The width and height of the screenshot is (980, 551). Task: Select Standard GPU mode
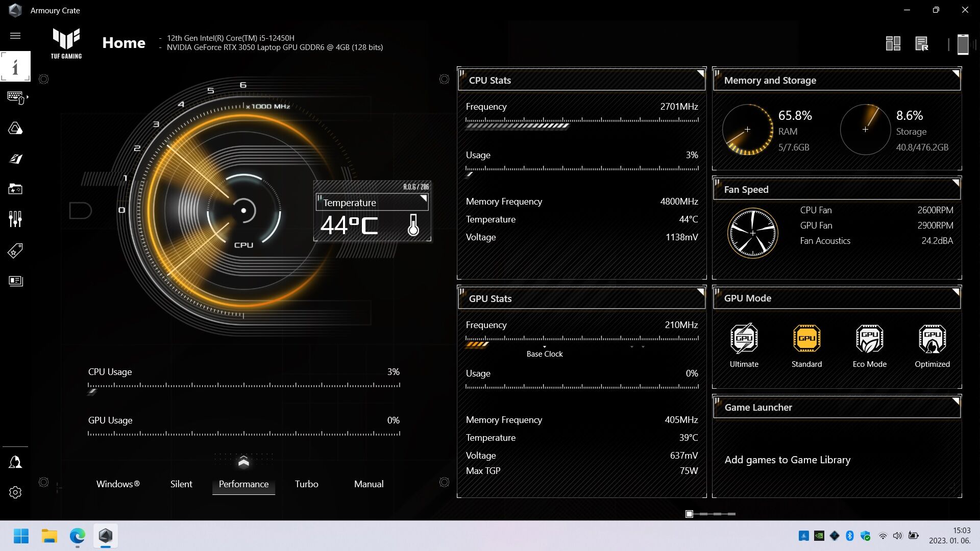(x=806, y=345)
